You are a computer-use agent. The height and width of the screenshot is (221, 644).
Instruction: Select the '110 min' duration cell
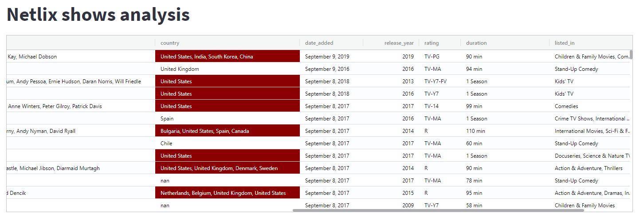click(x=475, y=131)
